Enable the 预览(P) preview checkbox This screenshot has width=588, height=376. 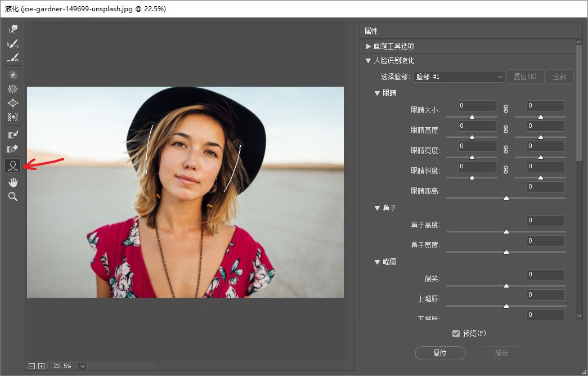[x=456, y=333]
